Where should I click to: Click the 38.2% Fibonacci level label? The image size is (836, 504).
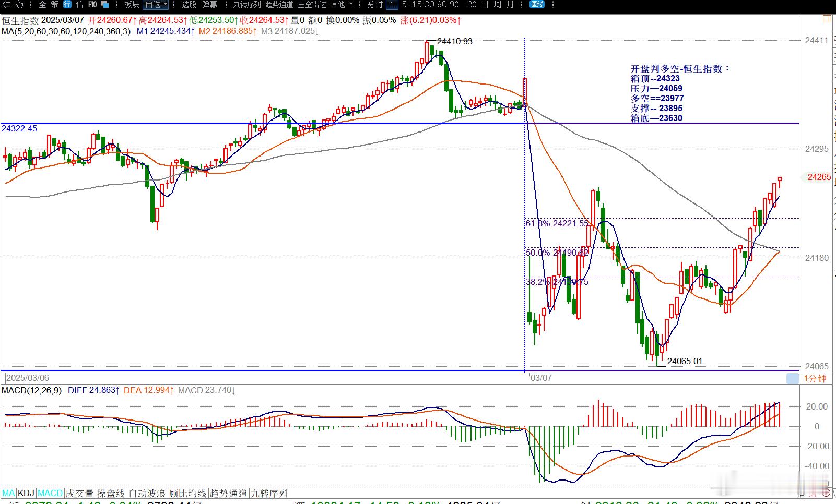[557, 282]
